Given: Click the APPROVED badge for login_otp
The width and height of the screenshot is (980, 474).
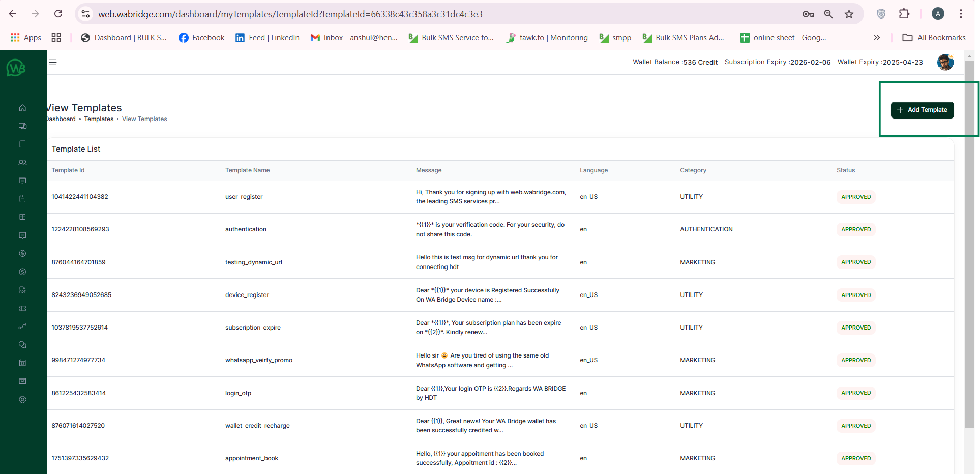Looking at the screenshot, I should pos(856,393).
